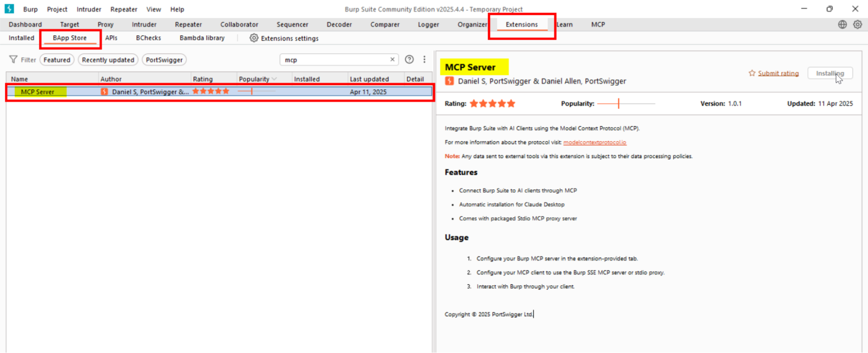Click the Version 1.0.1 text
This screenshot has height=353, width=868.
[721, 103]
